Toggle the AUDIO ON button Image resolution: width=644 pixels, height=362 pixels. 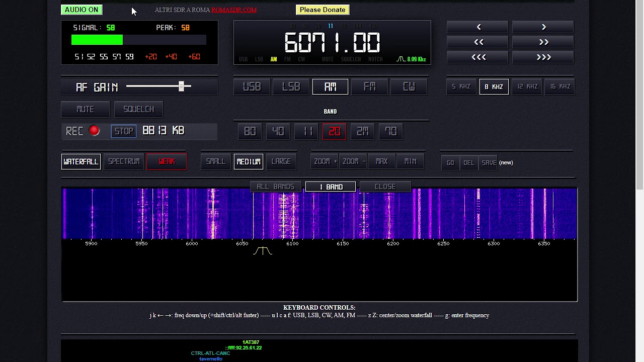click(82, 10)
